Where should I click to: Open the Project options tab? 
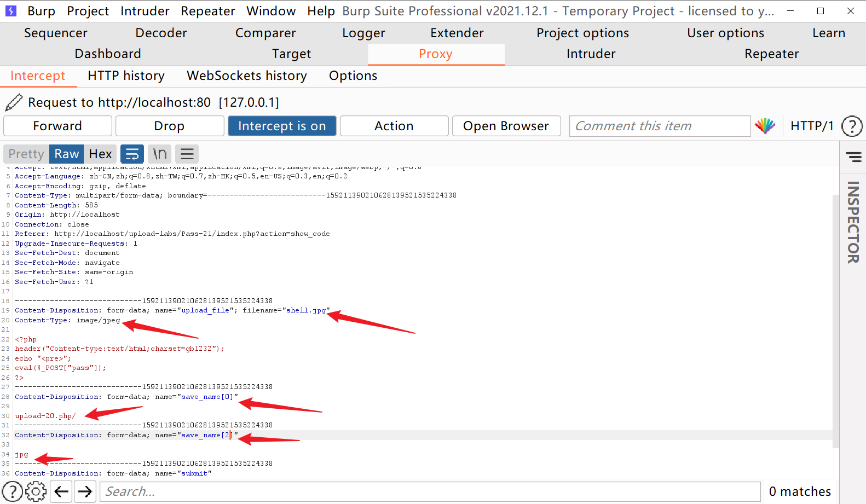(582, 33)
